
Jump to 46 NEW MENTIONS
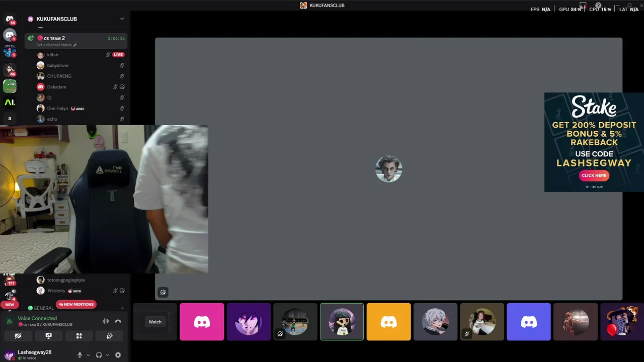tap(76, 304)
